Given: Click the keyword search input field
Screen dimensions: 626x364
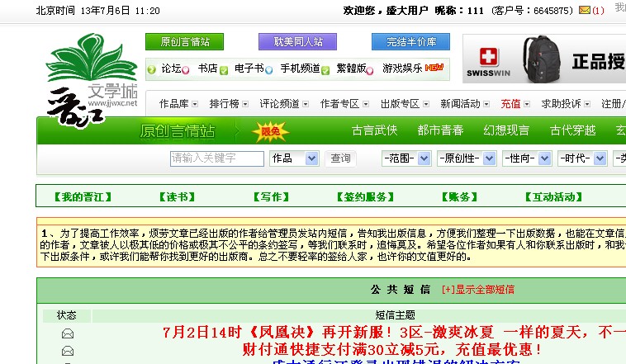Looking at the screenshot, I should tap(216, 158).
